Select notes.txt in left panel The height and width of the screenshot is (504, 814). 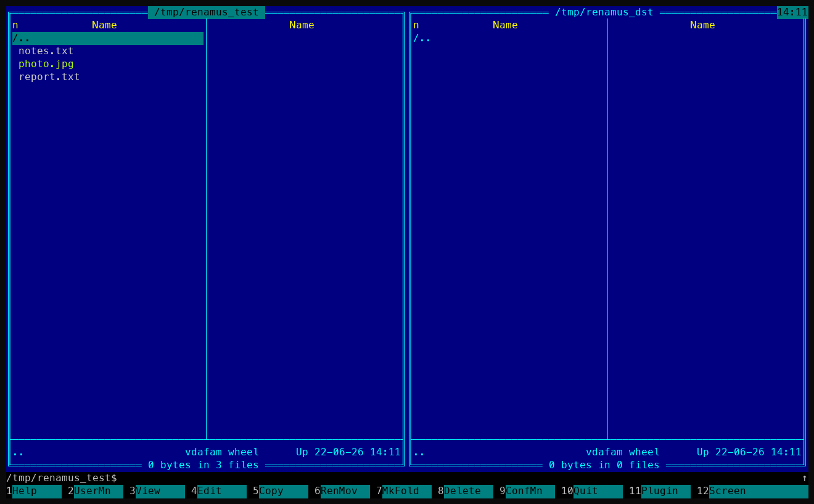(x=46, y=51)
